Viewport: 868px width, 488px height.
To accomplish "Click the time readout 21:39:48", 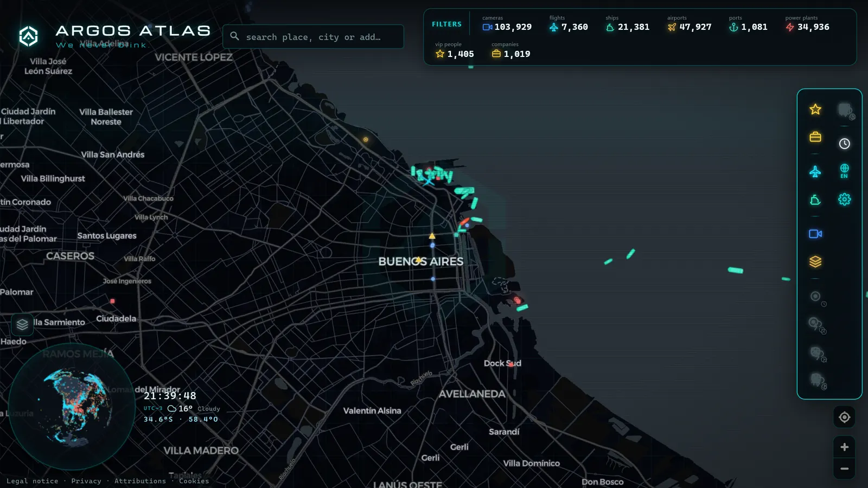I will click(x=170, y=396).
